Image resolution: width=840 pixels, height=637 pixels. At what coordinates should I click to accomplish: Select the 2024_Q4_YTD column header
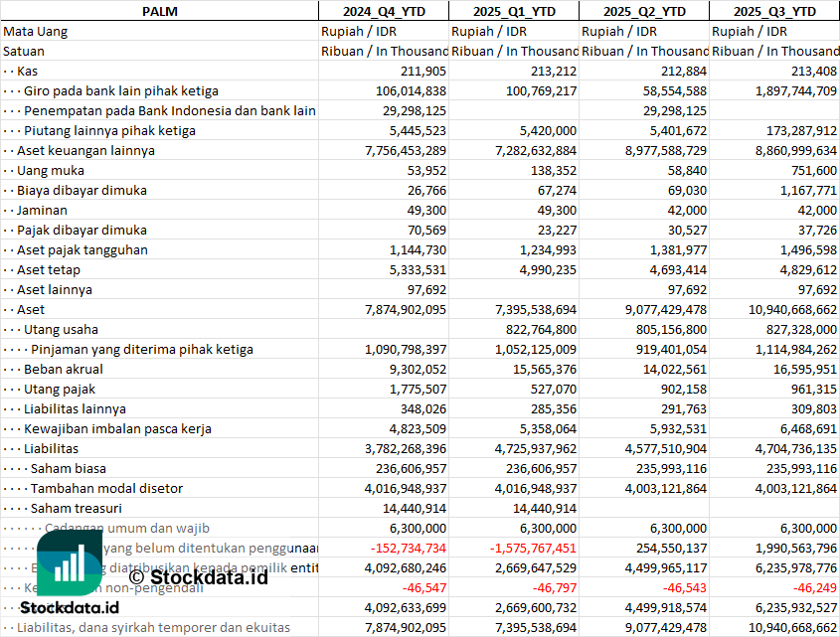point(384,11)
